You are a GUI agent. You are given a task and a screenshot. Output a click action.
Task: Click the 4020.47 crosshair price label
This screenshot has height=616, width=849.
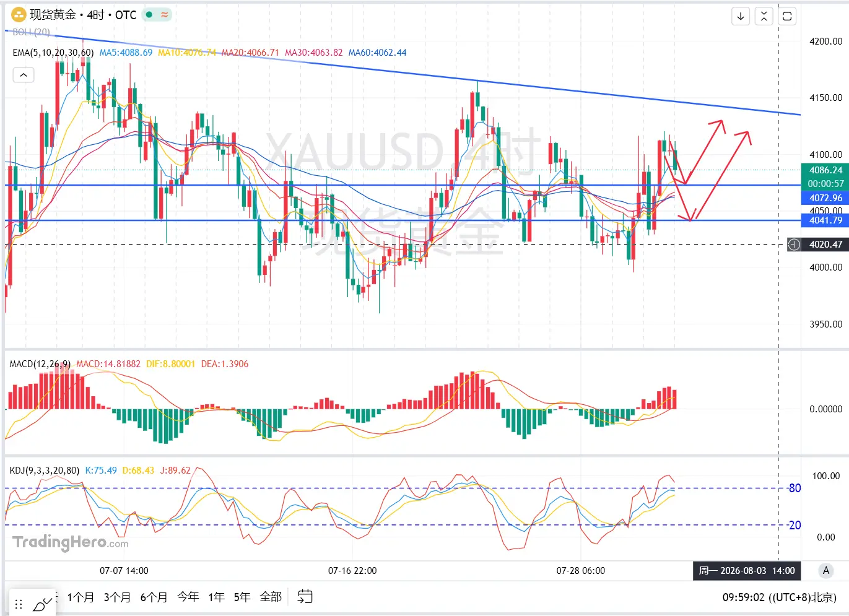click(x=825, y=245)
